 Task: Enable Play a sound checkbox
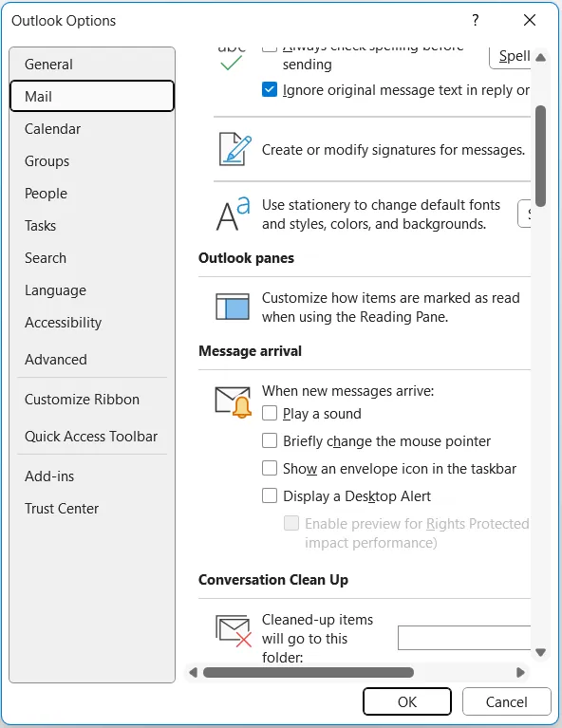coord(270,413)
